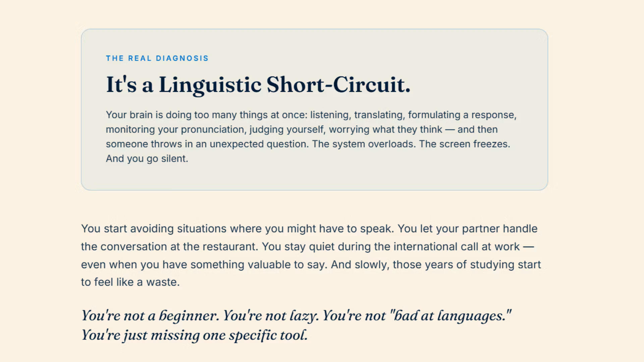Click the words "something valuable to say"
The width and height of the screenshot is (644, 362).
[x=258, y=265]
